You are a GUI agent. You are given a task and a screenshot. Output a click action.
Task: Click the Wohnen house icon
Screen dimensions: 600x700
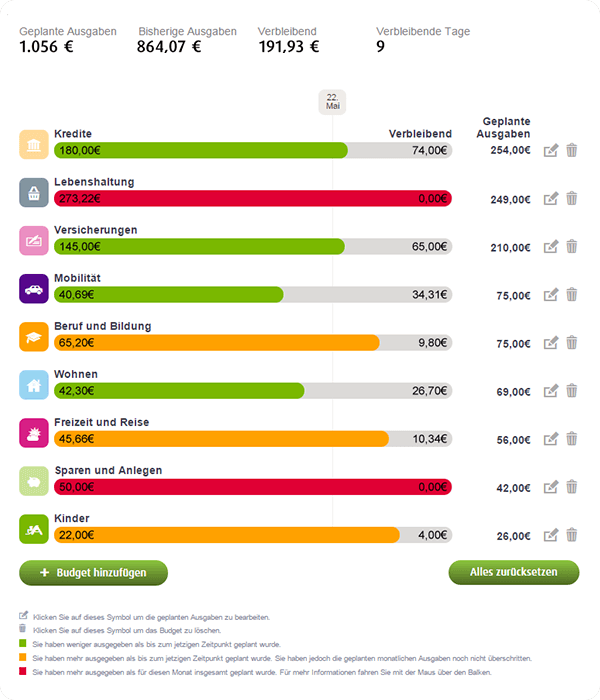[x=34, y=385]
